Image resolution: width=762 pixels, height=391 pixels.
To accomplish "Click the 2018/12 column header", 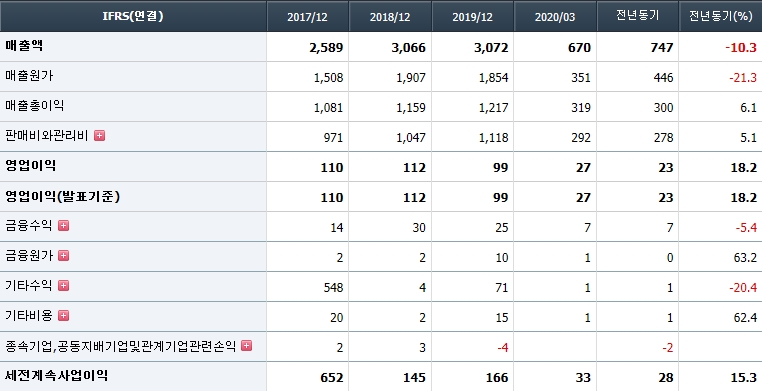I will coord(390,17).
